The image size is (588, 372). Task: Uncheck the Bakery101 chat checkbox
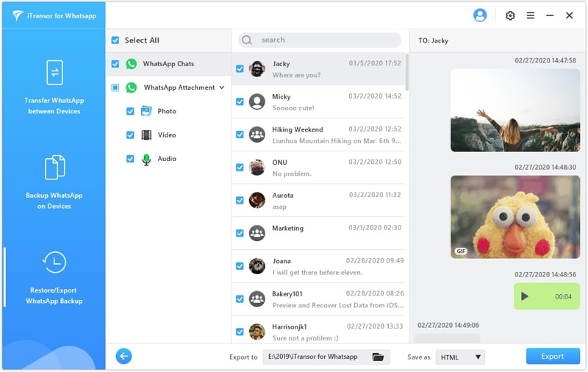coord(240,299)
